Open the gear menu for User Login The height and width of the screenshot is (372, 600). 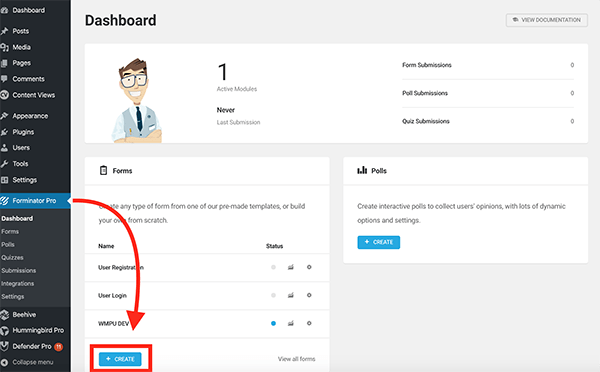pyautogui.click(x=309, y=295)
